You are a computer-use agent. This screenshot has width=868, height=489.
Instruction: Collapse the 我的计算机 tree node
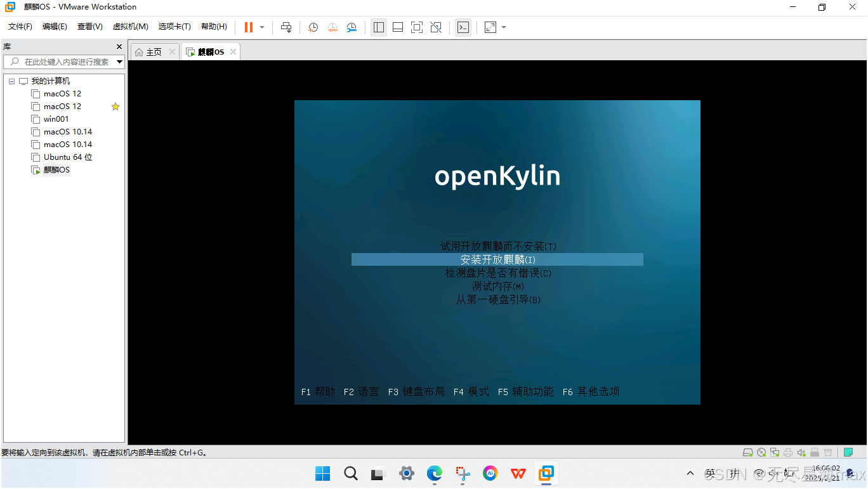11,81
